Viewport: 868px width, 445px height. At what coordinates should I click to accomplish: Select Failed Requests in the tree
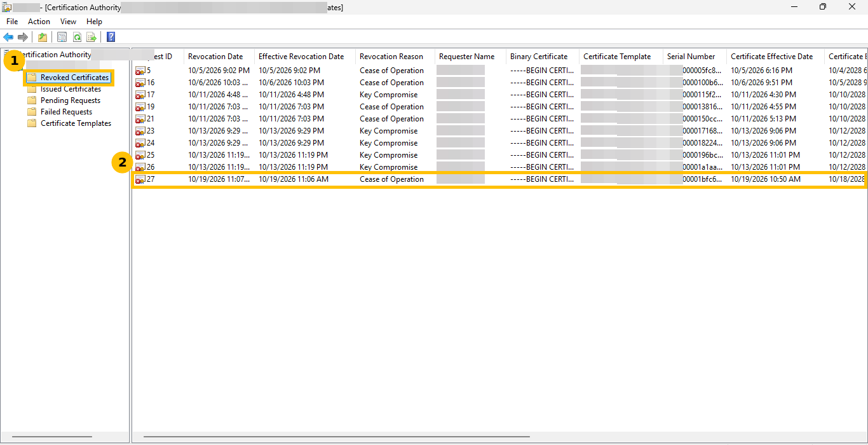[x=66, y=112]
